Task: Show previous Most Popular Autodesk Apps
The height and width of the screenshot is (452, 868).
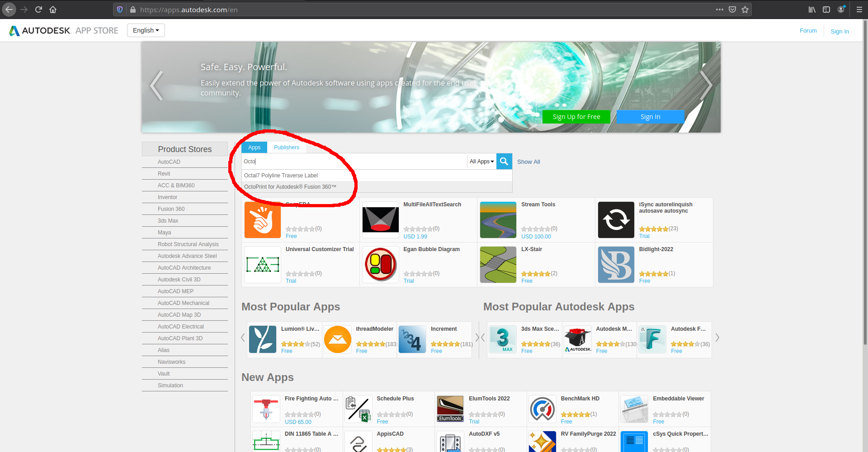Action: coord(483,338)
